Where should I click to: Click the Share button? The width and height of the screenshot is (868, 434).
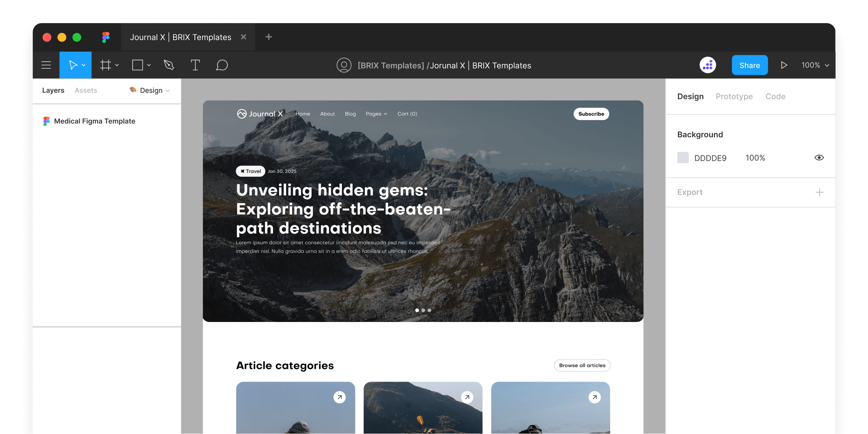(749, 65)
